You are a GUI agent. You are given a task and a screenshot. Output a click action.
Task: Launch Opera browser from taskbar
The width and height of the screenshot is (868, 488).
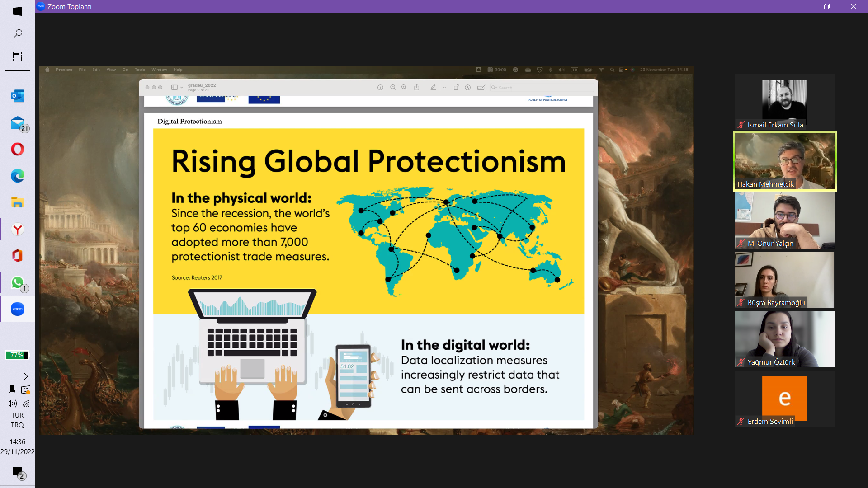pyautogui.click(x=17, y=149)
